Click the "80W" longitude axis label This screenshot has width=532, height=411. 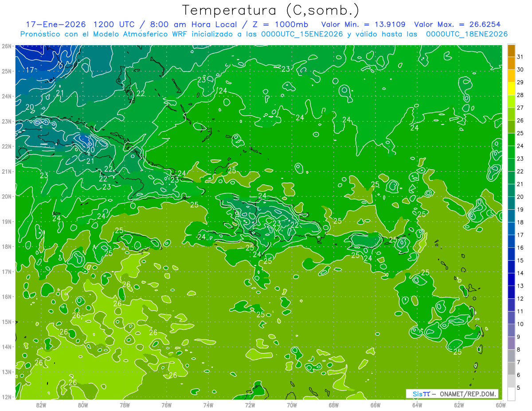pyautogui.click(x=83, y=405)
